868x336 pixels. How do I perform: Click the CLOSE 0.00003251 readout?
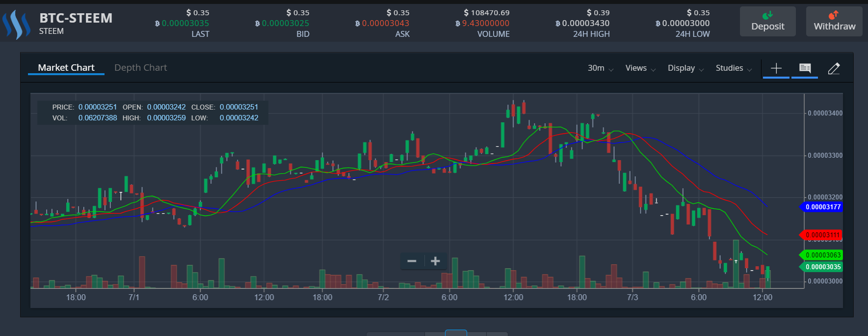coord(239,107)
